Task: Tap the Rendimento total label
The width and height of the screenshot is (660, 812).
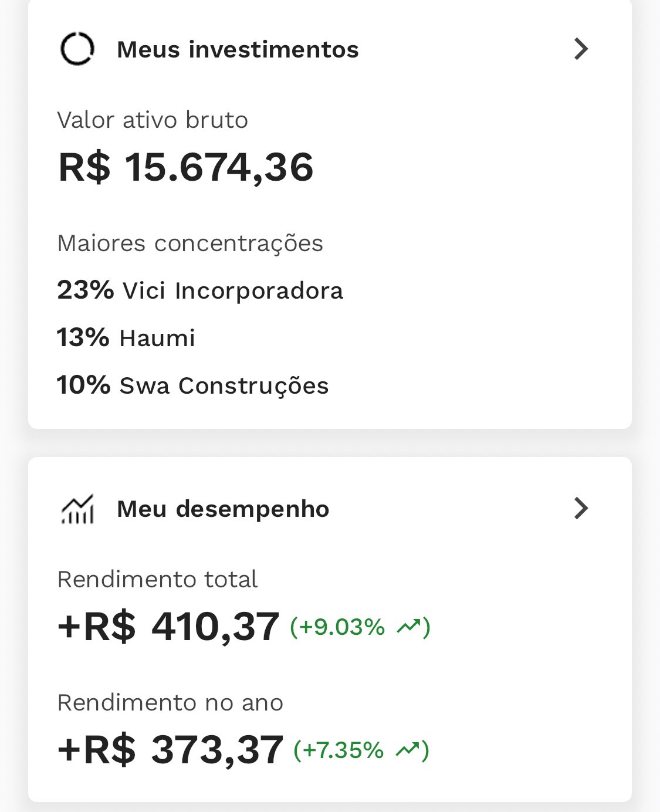Action: 157,580
